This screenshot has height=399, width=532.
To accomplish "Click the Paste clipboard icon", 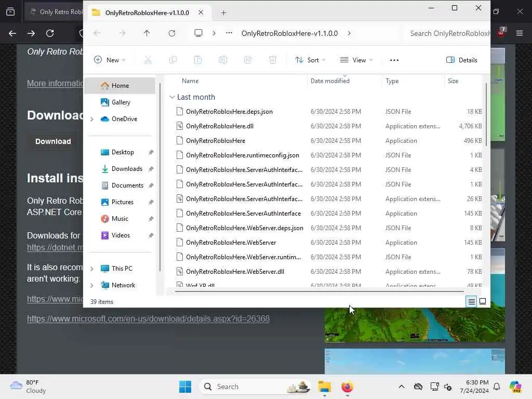I will pos(198,60).
